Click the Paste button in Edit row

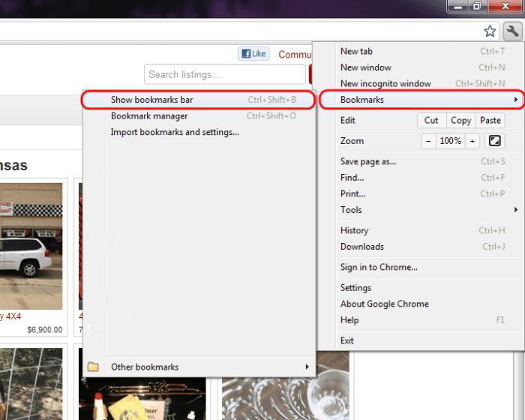(490, 120)
